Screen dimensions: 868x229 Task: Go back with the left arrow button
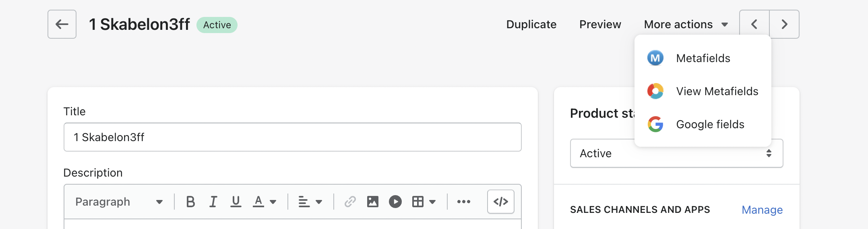[62, 24]
